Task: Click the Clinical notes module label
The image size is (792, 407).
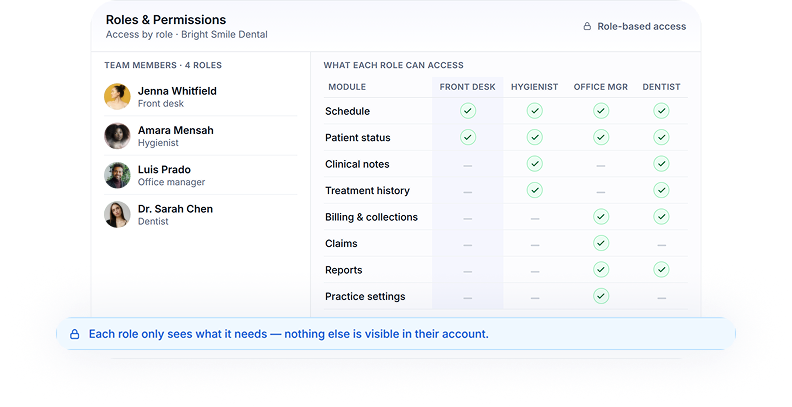Action: click(357, 164)
